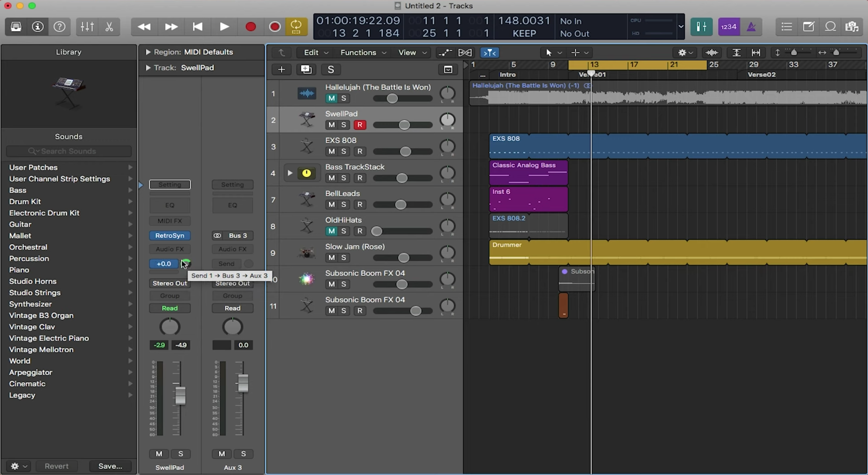This screenshot has width=868, height=475.
Task: Click the Rewind transport button
Action: [144, 26]
